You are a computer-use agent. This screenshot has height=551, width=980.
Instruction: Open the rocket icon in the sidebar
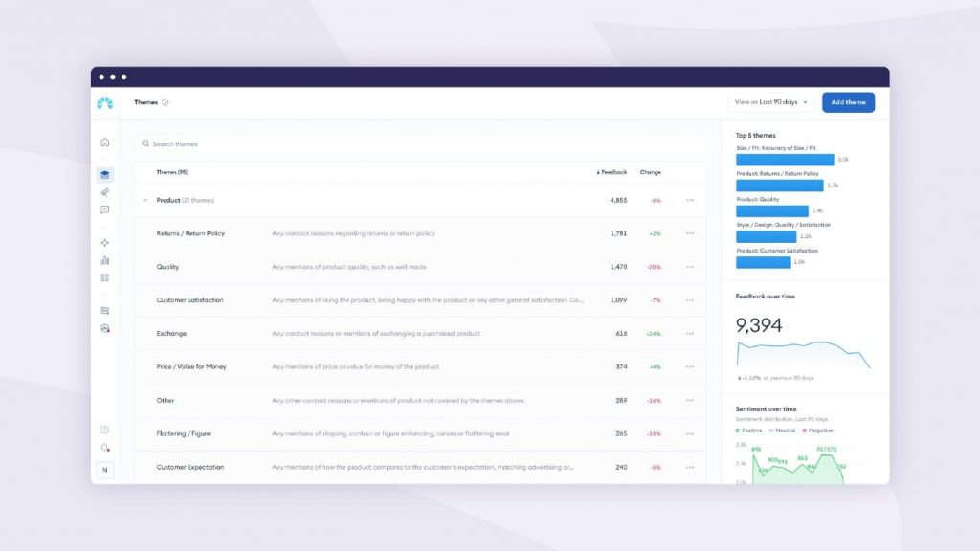click(105, 192)
